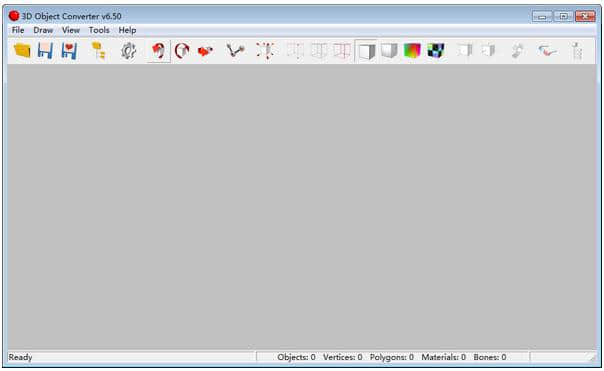Image resolution: width=604 pixels, height=371 pixels.
Task: Click the red-dotted vertices points icon
Action: [x=265, y=50]
